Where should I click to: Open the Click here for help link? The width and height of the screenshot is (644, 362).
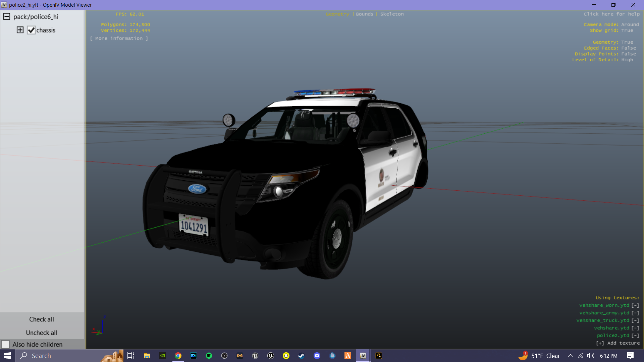click(x=611, y=14)
